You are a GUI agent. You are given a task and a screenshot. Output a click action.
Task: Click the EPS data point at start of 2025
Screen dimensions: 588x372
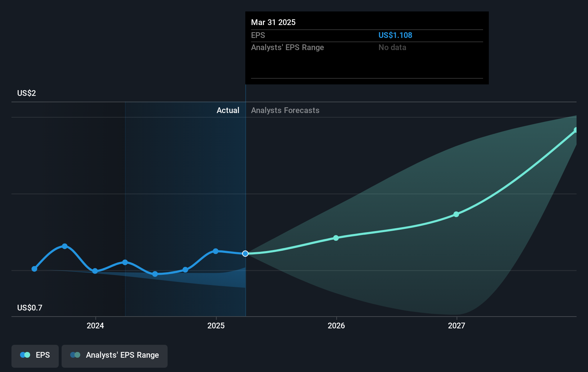pos(216,251)
